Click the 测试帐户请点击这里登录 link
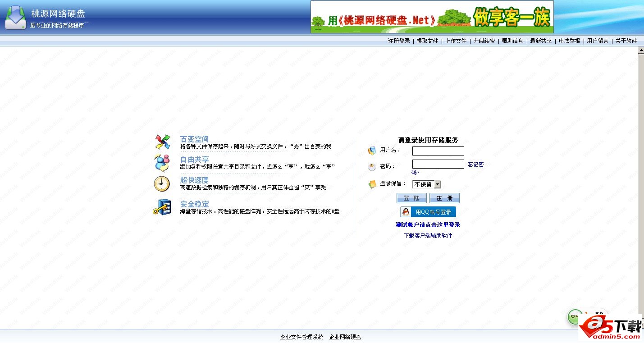This screenshot has height=343, width=644. point(428,225)
